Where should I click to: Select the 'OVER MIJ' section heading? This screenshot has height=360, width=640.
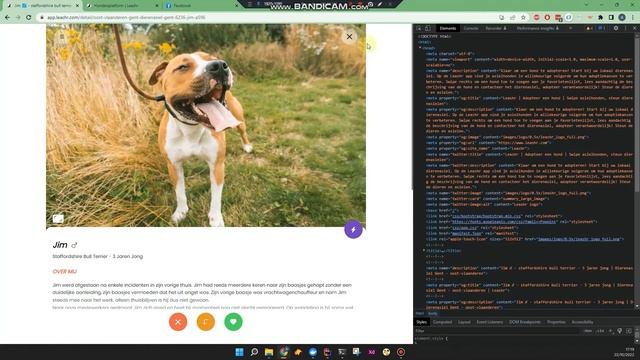point(64,271)
